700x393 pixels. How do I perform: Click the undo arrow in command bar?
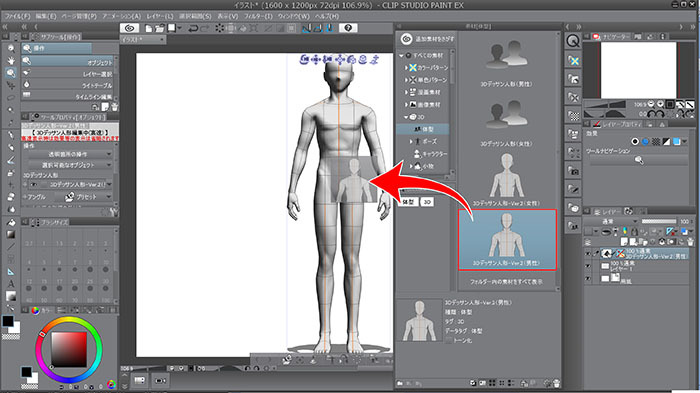pyautogui.click(x=193, y=28)
